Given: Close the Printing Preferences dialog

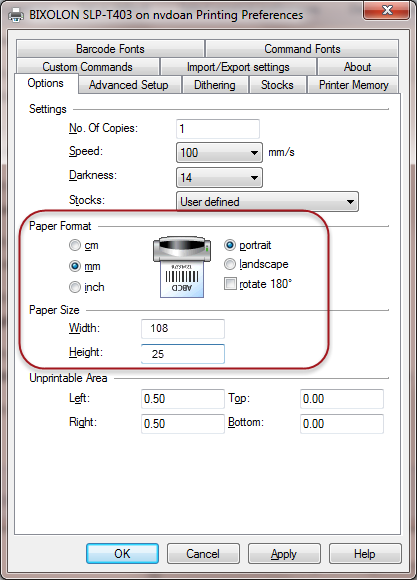Looking at the screenshot, I should point(386,10).
